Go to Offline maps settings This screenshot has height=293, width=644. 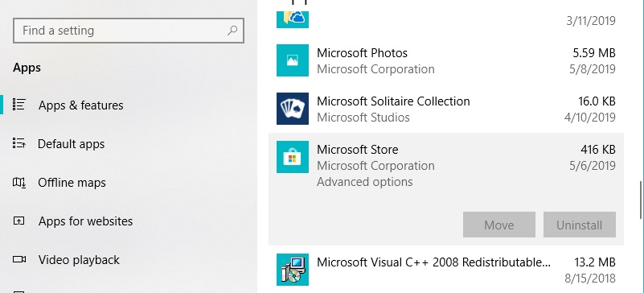(72, 183)
